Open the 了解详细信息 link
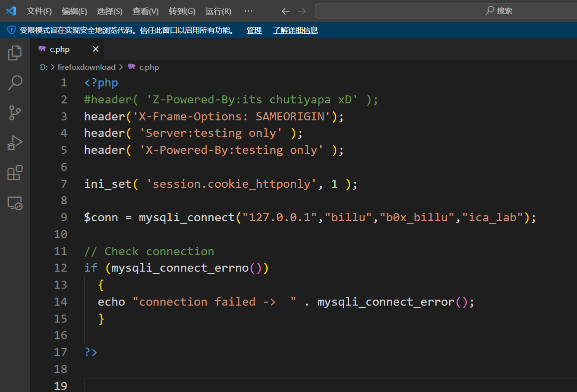 [295, 30]
